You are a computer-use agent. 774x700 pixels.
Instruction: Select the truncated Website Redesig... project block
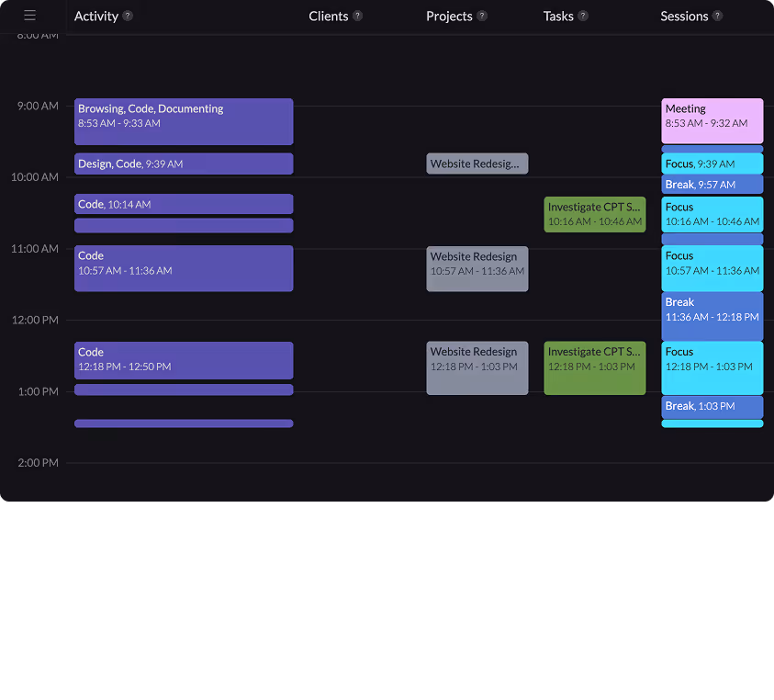[x=477, y=164]
